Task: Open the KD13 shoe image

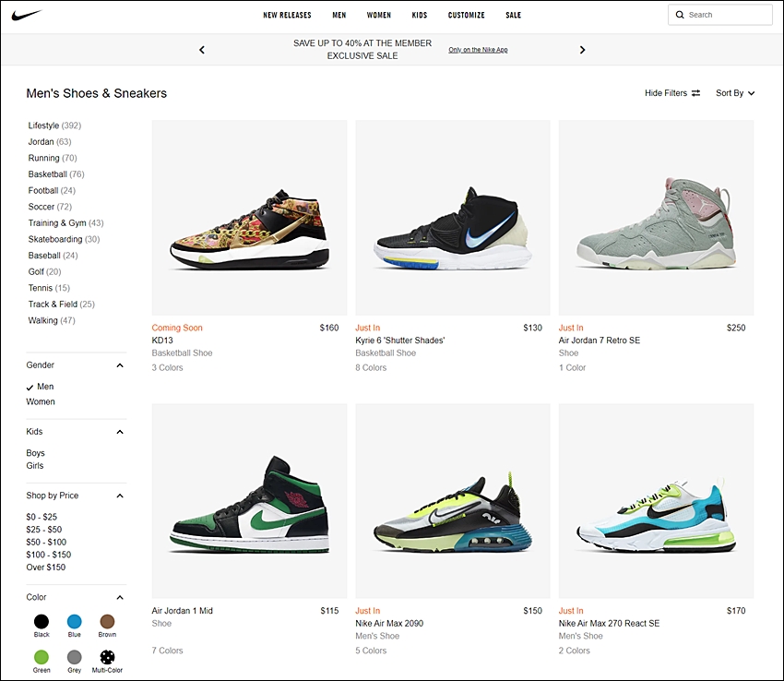Action: point(250,218)
